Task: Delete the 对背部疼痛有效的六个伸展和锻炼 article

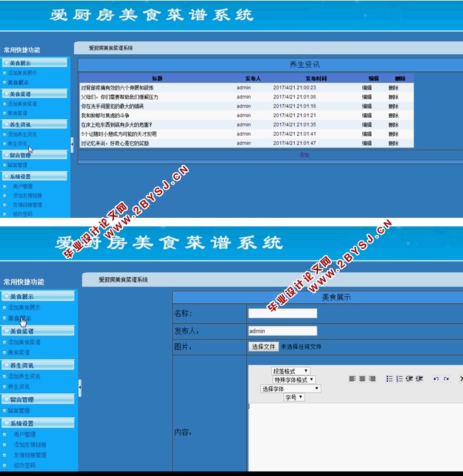Action: coord(393,88)
